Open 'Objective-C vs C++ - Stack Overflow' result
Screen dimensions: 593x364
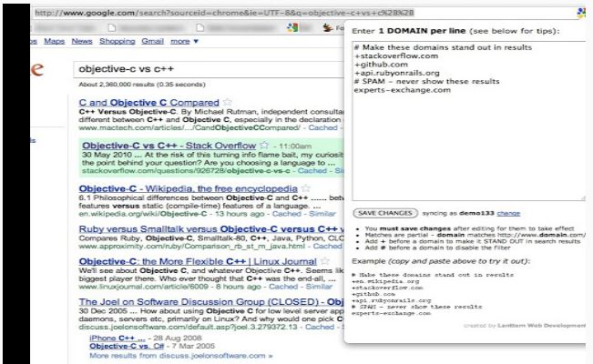coord(169,146)
